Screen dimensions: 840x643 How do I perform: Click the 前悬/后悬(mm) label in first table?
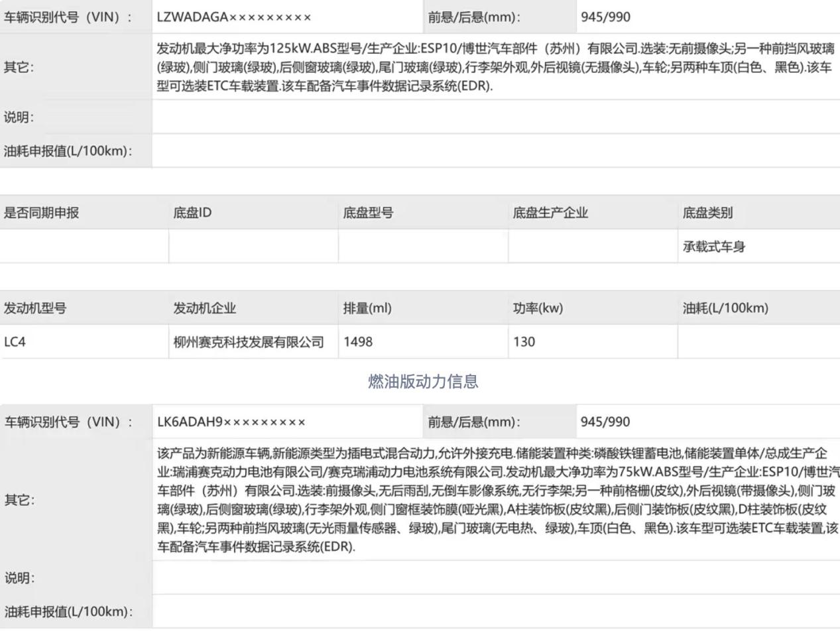tap(474, 17)
